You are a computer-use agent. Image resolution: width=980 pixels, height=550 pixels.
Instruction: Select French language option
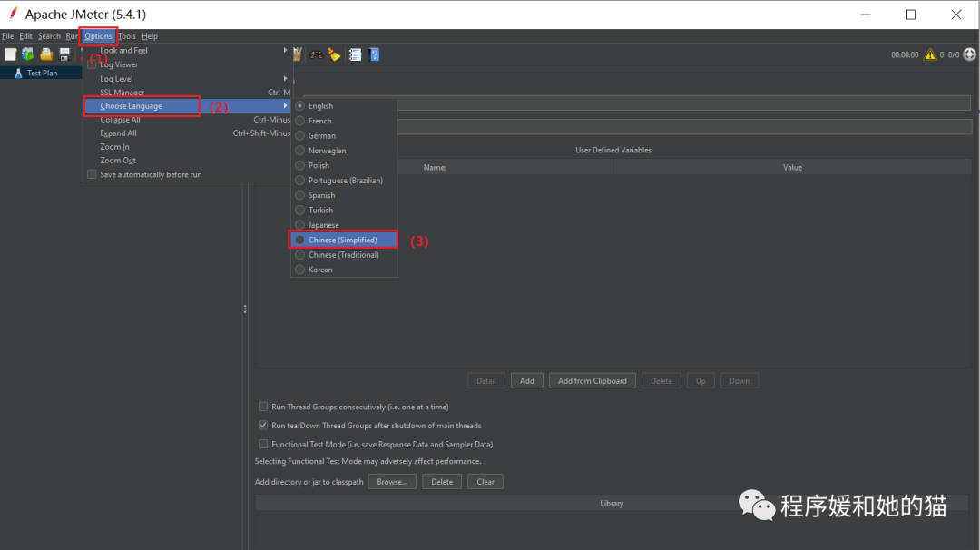pos(344,121)
